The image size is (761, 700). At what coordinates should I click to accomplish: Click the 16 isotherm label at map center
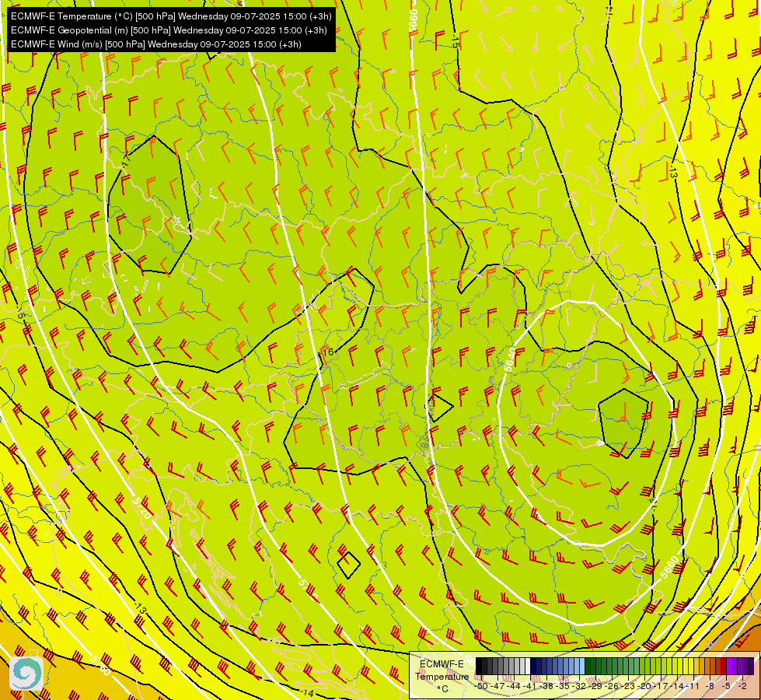(x=328, y=352)
